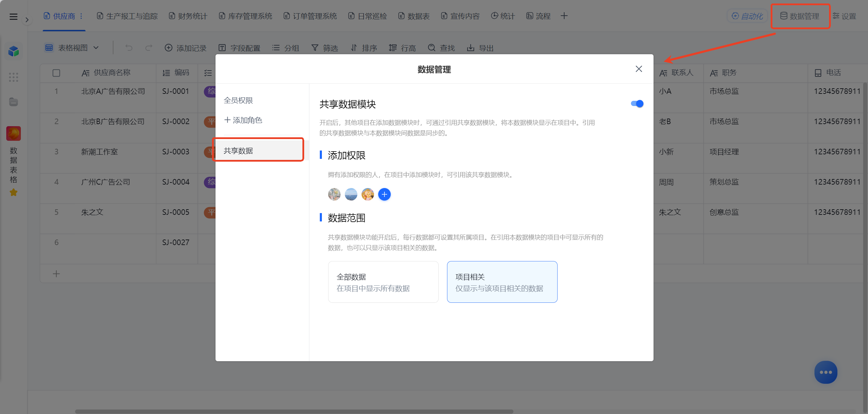
Task: Switch to 财务统计 tab
Action: click(x=188, y=16)
